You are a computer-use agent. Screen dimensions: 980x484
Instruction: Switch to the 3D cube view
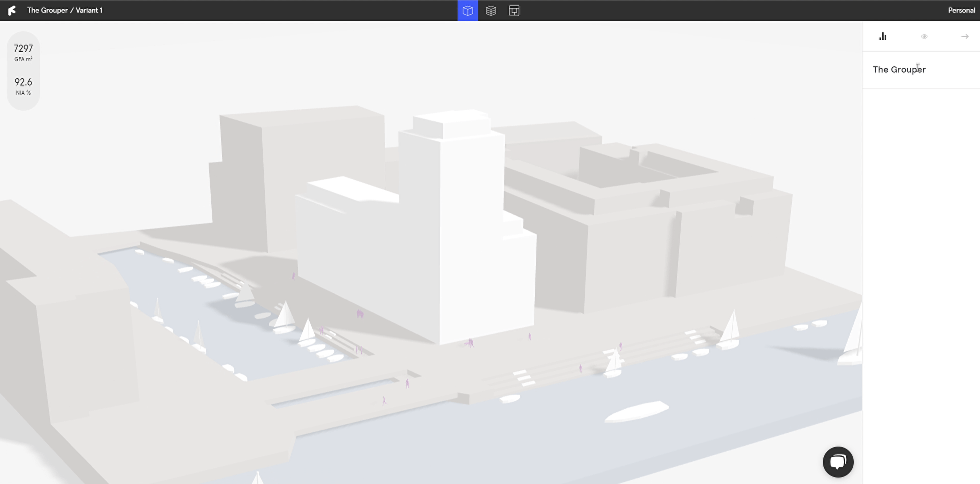pos(468,11)
